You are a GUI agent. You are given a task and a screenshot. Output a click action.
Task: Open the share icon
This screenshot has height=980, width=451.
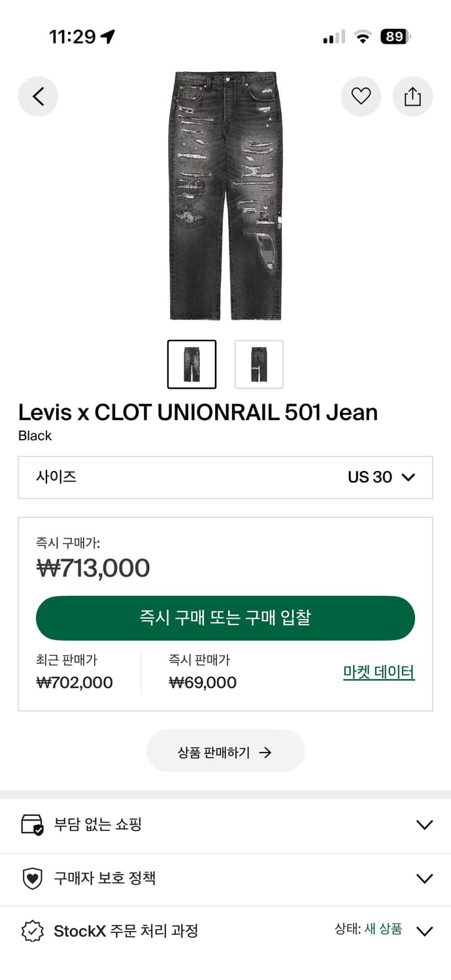[412, 96]
